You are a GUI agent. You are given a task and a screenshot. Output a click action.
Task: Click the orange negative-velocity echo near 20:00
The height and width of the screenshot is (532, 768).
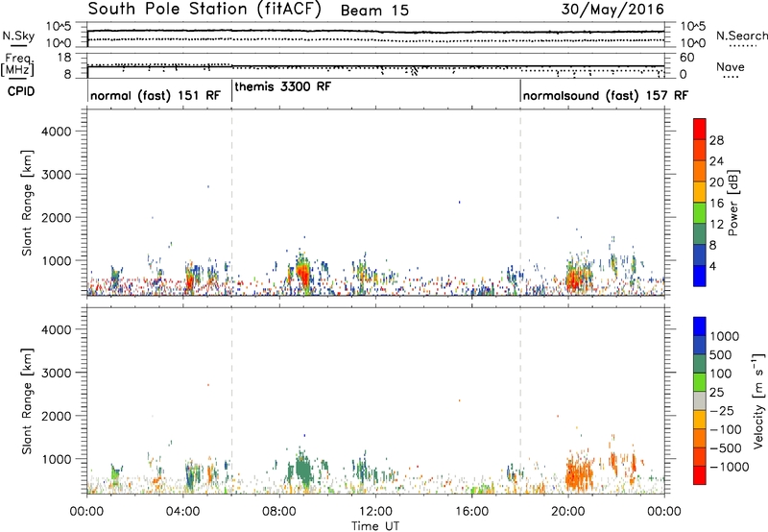[578, 474]
